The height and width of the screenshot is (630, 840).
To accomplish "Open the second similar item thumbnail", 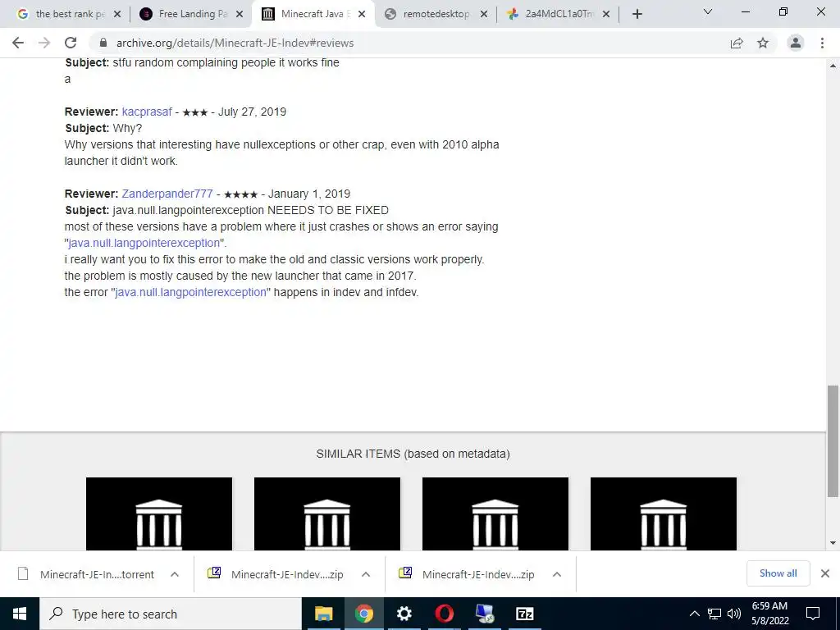I will [x=327, y=514].
